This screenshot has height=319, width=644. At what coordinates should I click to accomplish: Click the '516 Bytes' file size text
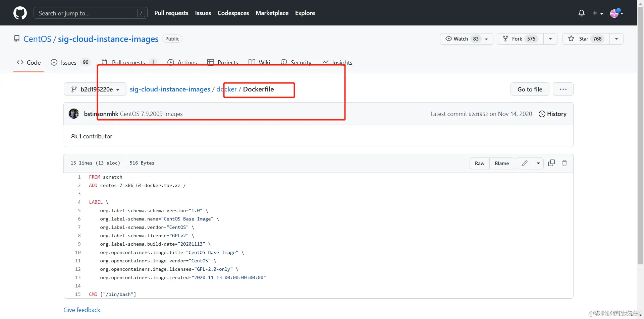coord(142,163)
